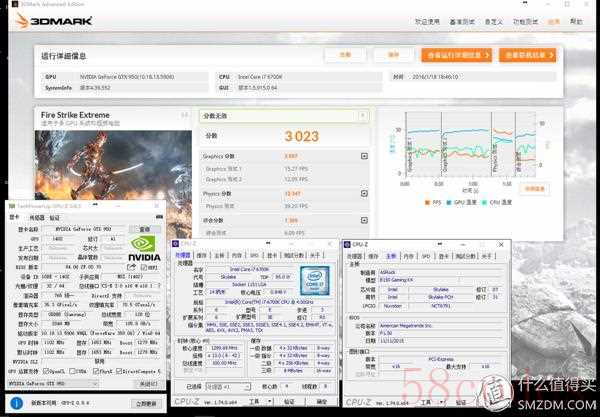The height and width of the screenshot is (417, 600).
Task: Click the GPU-Z BIOS export share icon
Action: point(131,267)
